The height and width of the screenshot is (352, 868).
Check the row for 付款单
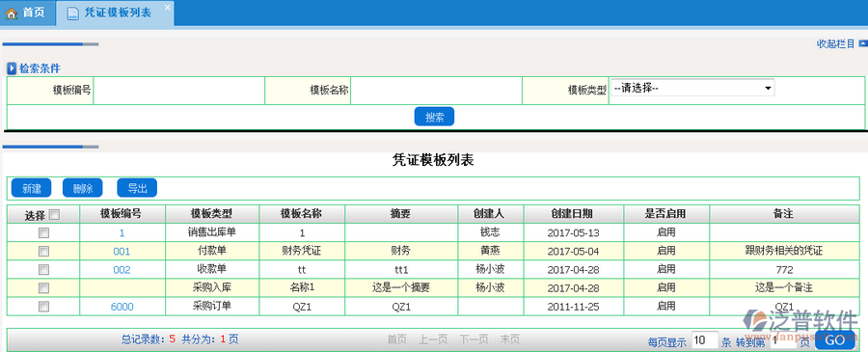click(x=43, y=252)
